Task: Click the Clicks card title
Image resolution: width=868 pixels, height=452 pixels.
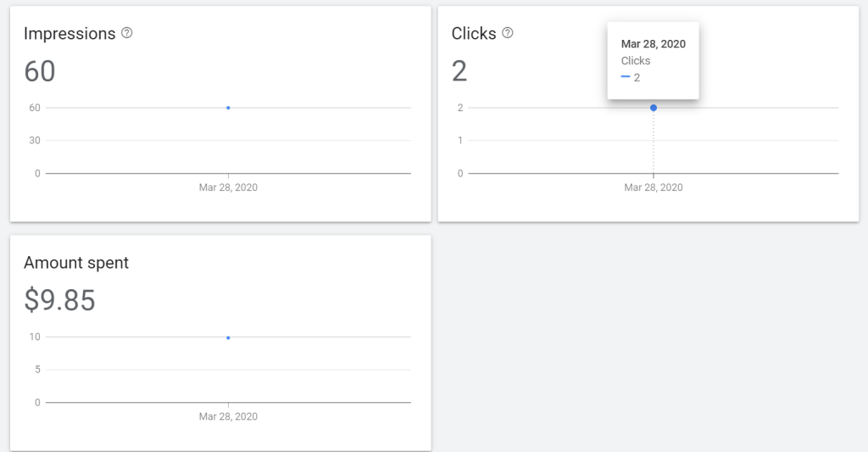Action: point(474,34)
